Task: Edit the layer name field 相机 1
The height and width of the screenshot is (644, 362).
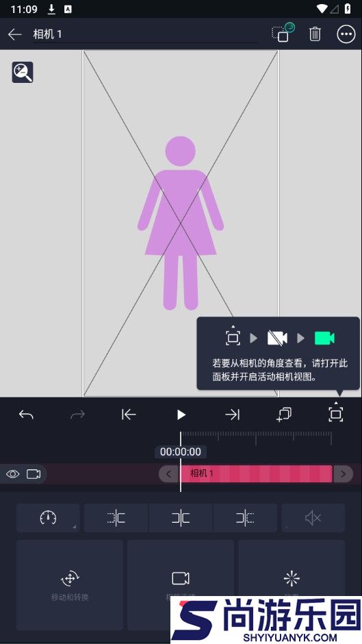Action: click(x=145, y=34)
